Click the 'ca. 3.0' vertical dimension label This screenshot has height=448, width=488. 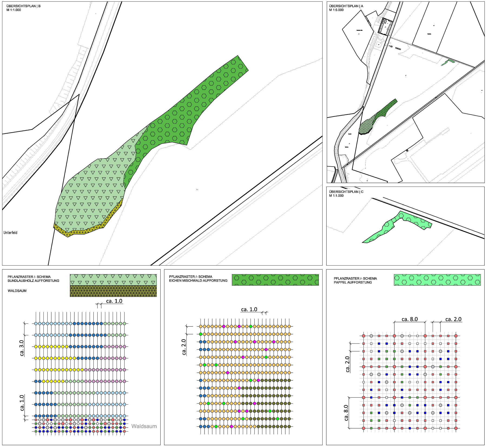[x=22, y=348]
